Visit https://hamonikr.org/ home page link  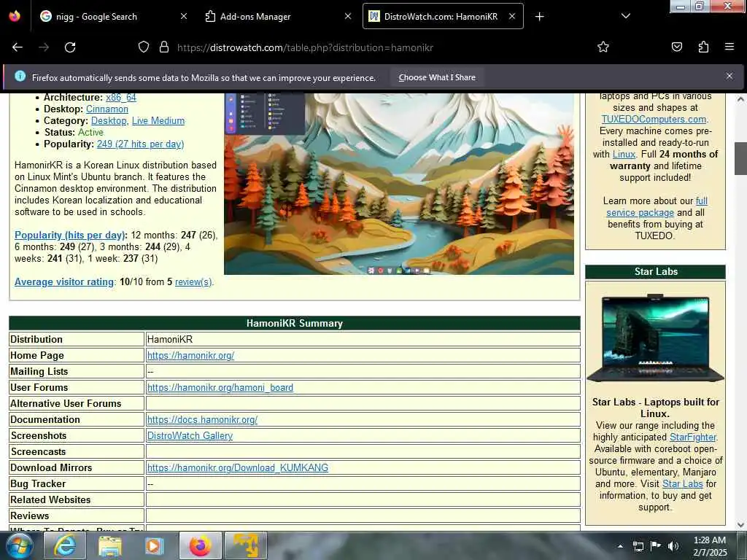coord(190,355)
